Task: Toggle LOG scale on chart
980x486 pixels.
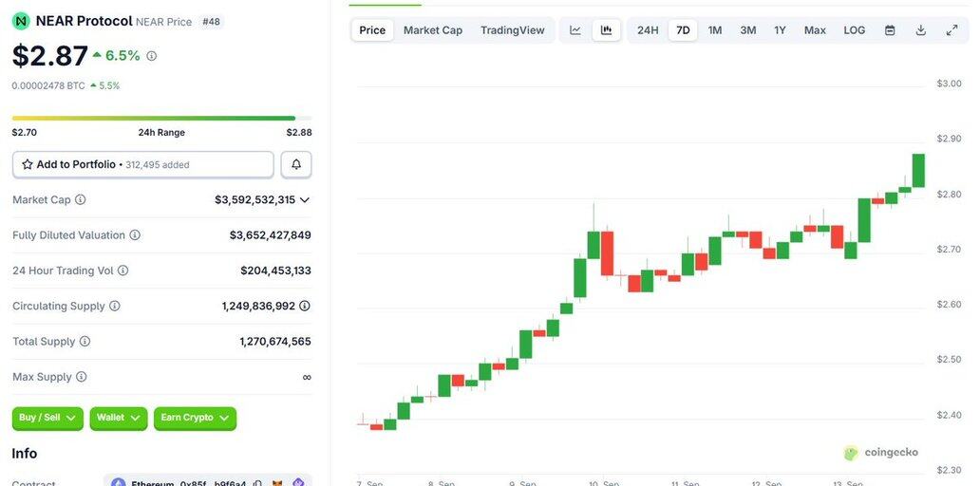Action: pos(855,30)
